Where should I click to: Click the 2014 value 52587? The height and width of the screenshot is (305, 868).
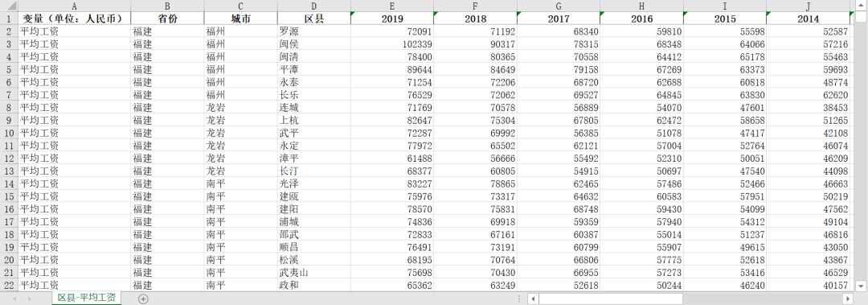click(x=809, y=31)
